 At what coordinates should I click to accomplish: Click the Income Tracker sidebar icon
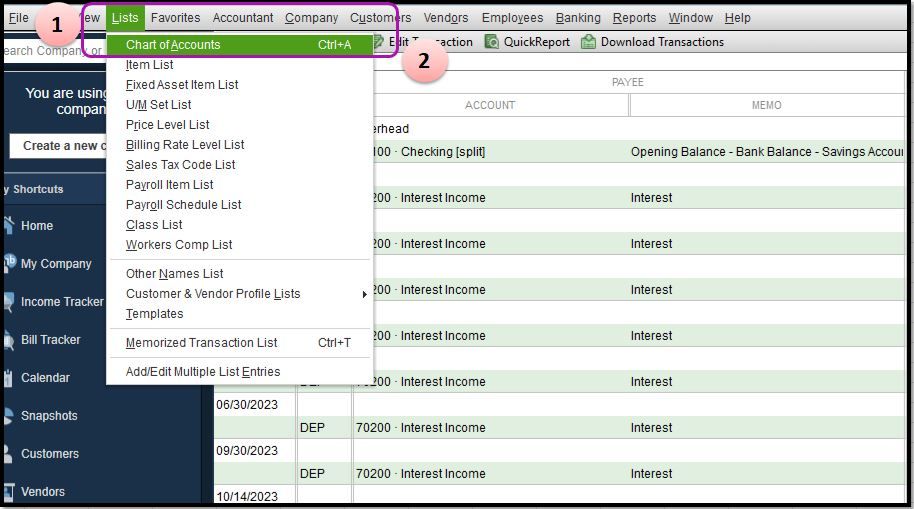(x=8, y=302)
